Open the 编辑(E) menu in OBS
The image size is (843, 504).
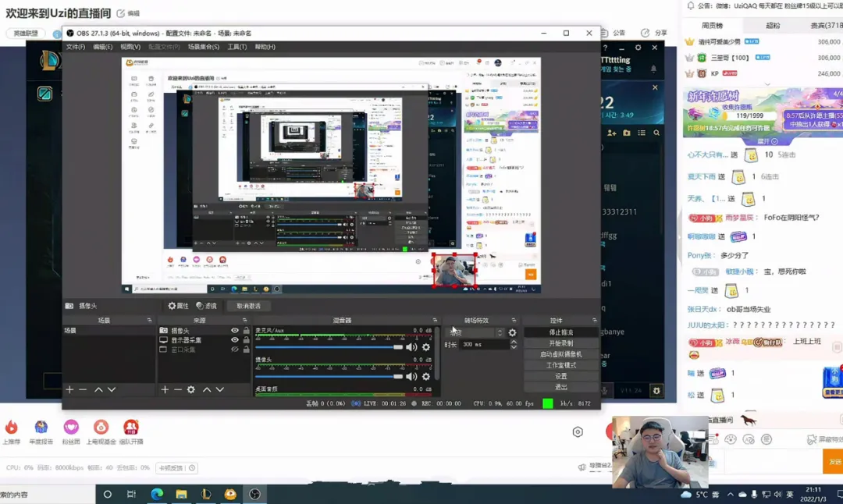click(x=103, y=47)
